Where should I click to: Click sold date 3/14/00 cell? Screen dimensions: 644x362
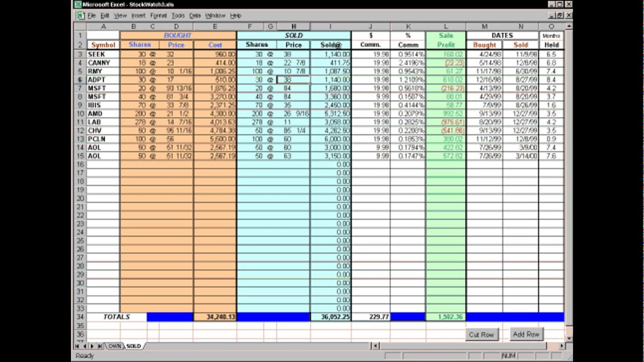(x=521, y=156)
